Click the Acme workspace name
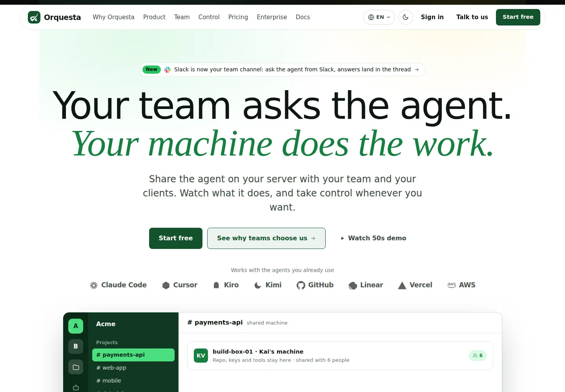The width and height of the screenshot is (565, 392). (106, 324)
